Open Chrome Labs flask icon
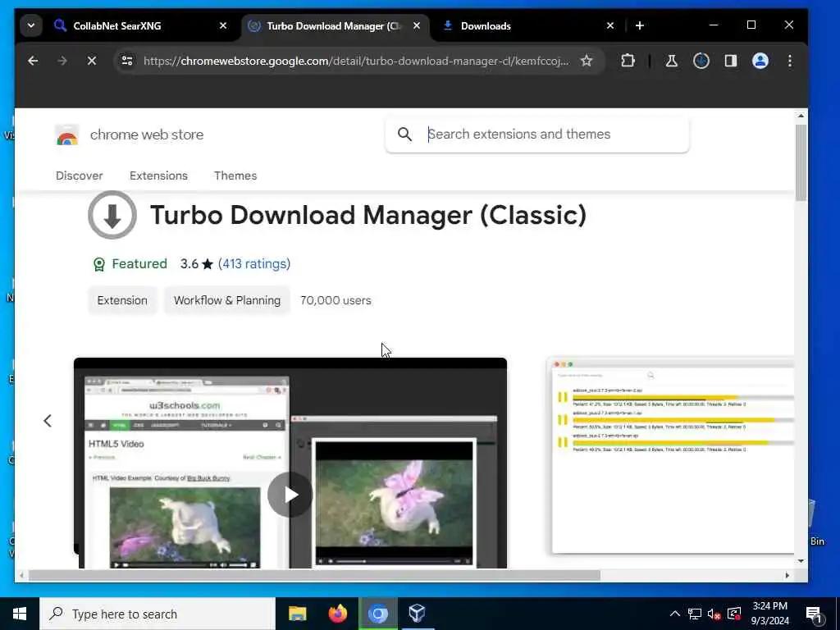Image resolution: width=840 pixels, height=630 pixels. point(671,61)
